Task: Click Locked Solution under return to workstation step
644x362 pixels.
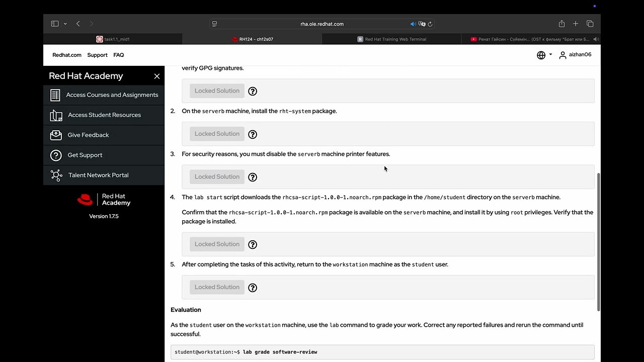Action: 217,287
